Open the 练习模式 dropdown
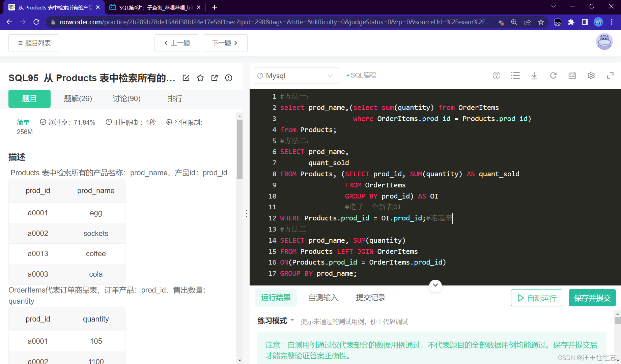The image size is (621, 364). point(275,321)
